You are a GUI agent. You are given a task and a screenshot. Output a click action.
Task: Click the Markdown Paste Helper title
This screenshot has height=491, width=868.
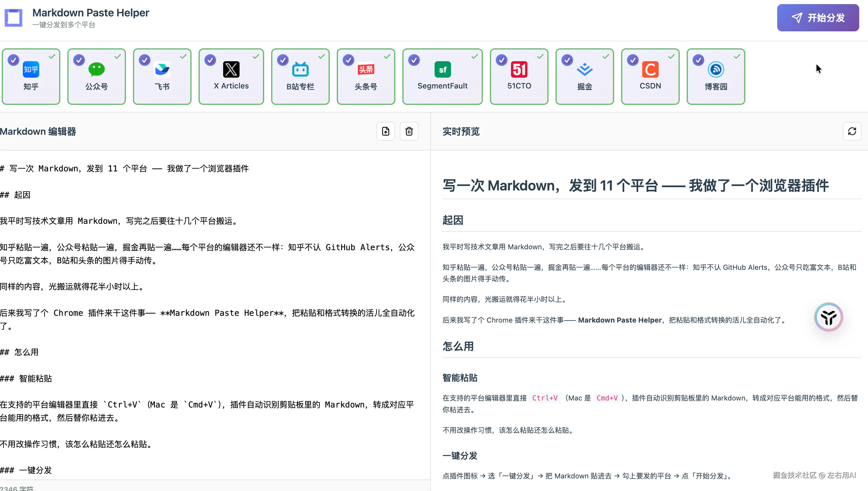click(91, 13)
